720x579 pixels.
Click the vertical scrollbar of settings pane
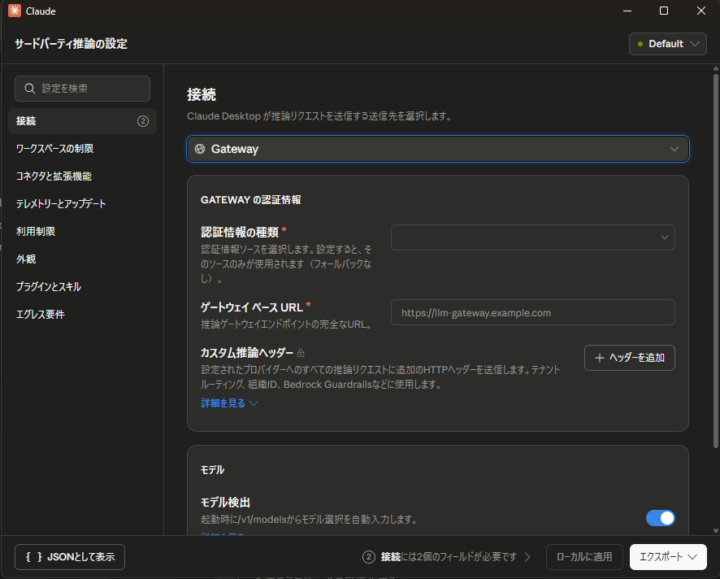(x=715, y=260)
